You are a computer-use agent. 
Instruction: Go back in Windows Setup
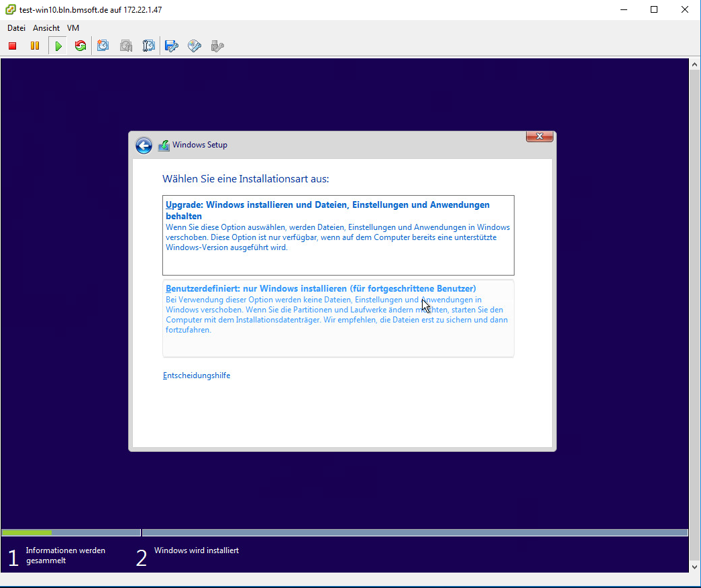(144, 145)
